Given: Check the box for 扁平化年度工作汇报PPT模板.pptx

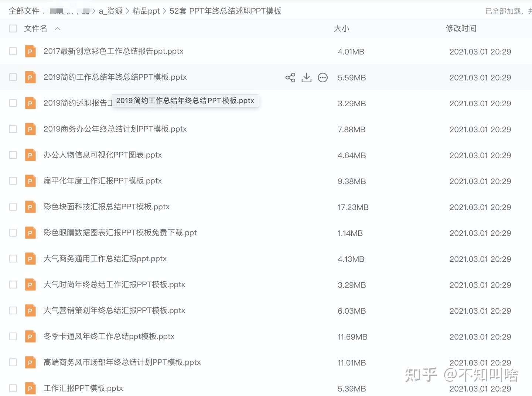Looking at the screenshot, I should click(13, 181).
